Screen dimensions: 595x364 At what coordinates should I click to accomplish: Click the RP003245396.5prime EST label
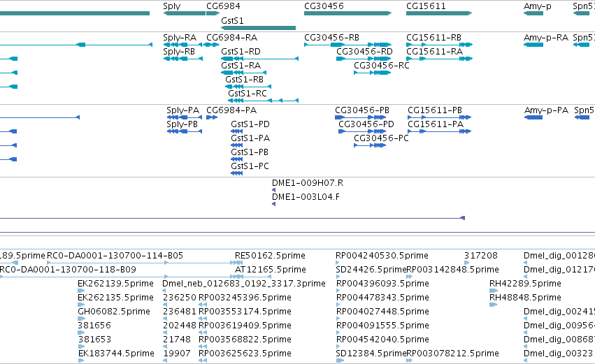coord(245,298)
